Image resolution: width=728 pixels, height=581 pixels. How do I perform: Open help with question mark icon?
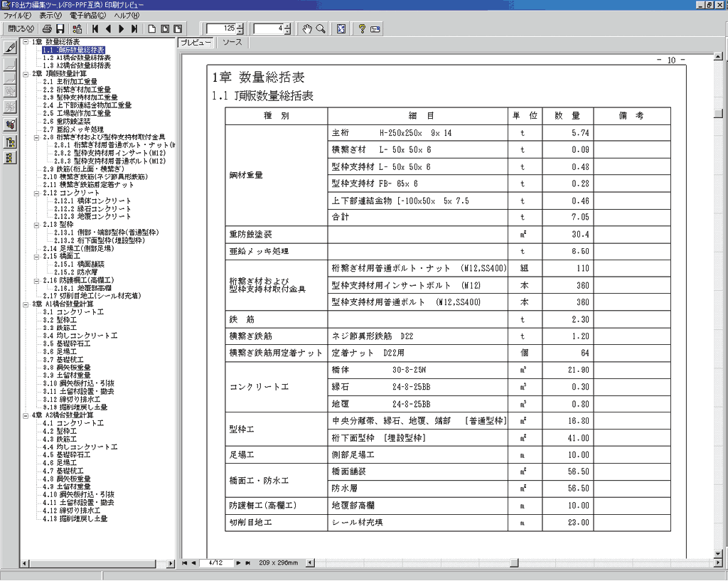point(362,28)
